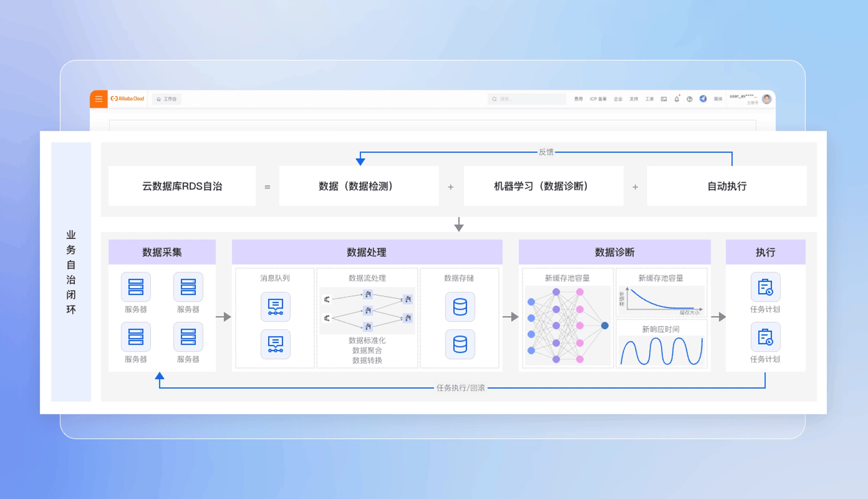The height and width of the screenshot is (499, 868).
Task: Click the blue assistant globe icon
Action: (x=703, y=99)
